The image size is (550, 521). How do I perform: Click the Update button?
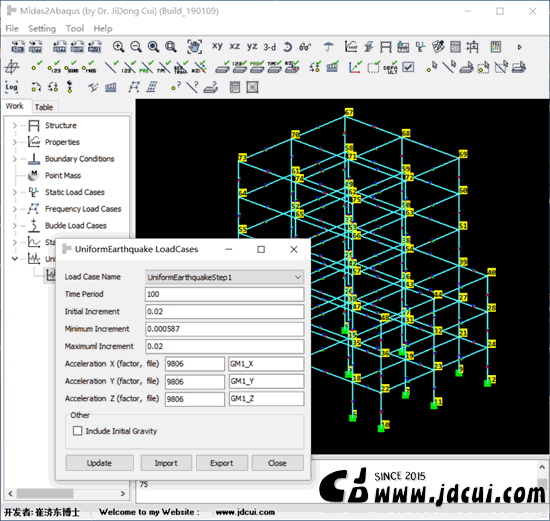tap(99, 463)
